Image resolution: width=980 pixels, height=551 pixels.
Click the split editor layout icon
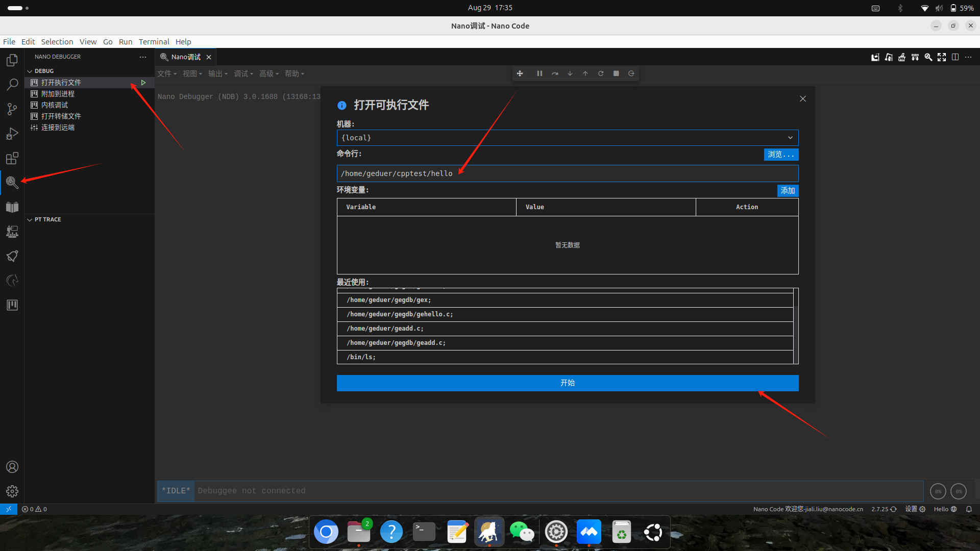pos(955,57)
